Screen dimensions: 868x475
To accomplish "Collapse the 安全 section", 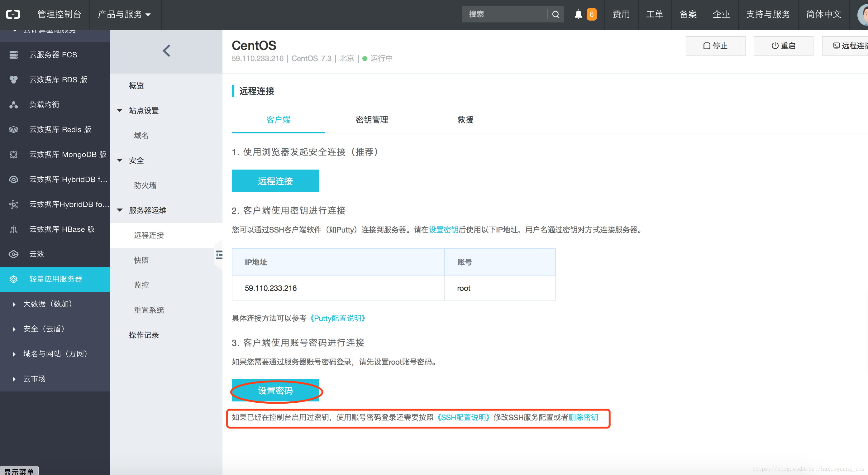I will [120, 161].
